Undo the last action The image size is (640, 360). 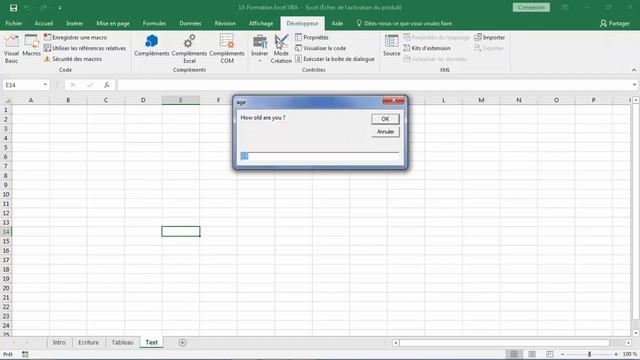pos(27,8)
